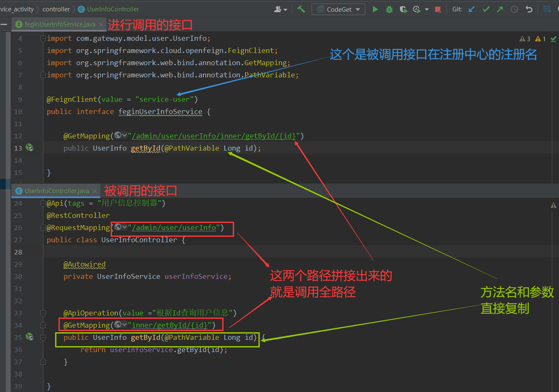559x392 pixels.
Task: Stop the running process red square
Action: click(438, 9)
